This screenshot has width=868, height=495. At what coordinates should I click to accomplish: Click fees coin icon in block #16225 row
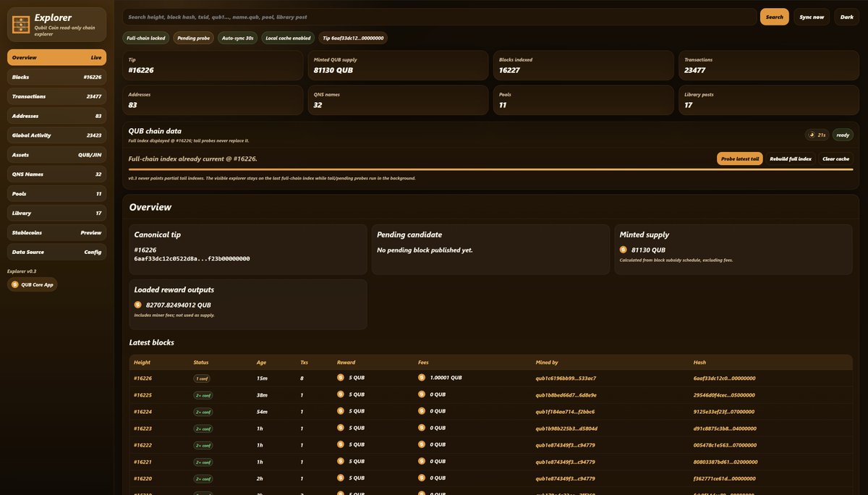(422, 394)
